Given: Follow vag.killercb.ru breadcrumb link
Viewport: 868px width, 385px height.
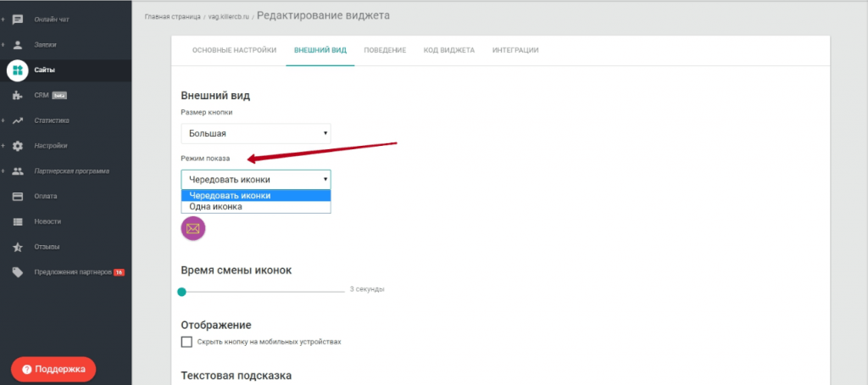Looking at the screenshot, I should click(x=229, y=17).
